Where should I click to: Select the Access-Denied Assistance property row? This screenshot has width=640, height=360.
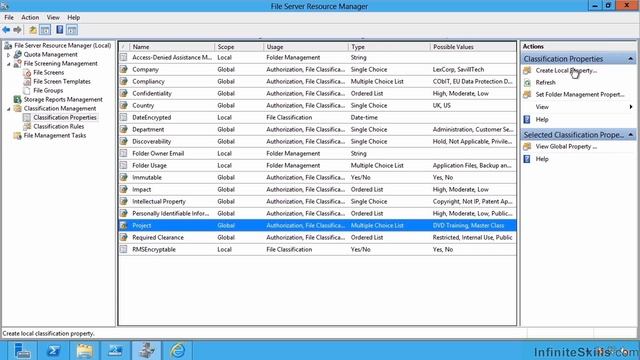coord(318,58)
